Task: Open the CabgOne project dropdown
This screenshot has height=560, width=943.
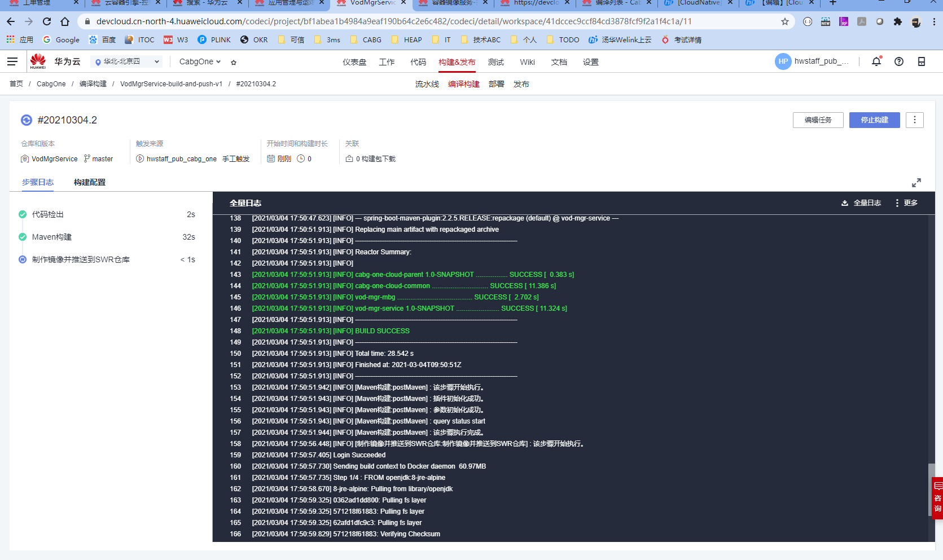Action: tap(200, 61)
